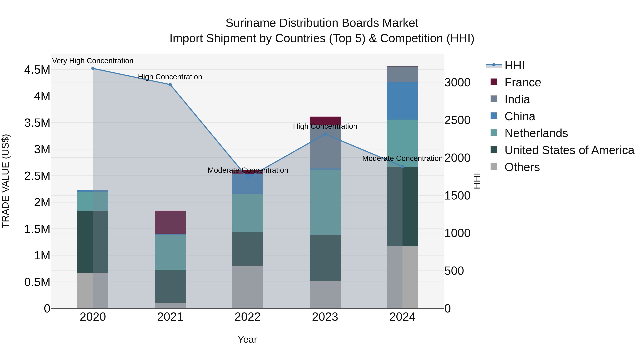Select the 2020 HHI data point
644x362 pixels.
click(93, 68)
